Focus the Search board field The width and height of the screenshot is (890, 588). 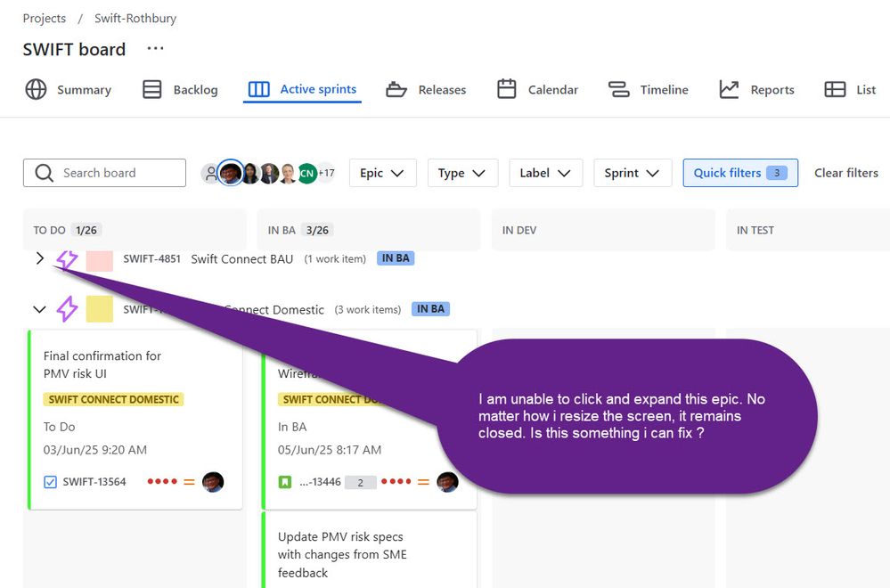click(104, 173)
